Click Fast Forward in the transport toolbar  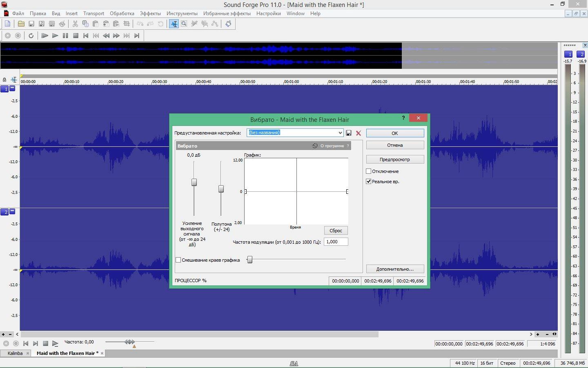(116, 36)
